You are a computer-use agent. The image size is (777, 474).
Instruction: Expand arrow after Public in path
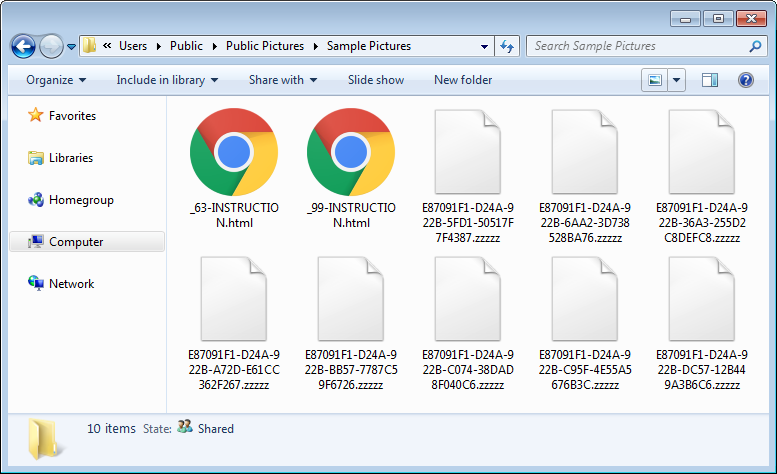click(215, 46)
